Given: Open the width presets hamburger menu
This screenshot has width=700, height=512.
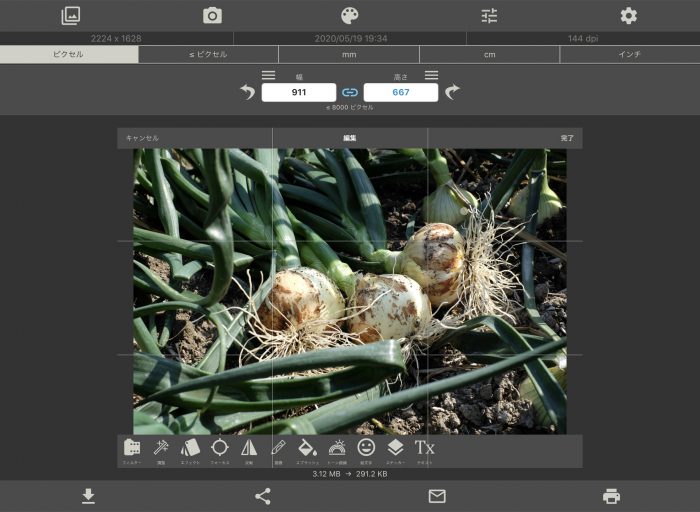Looking at the screenshot, I should 268,75.
